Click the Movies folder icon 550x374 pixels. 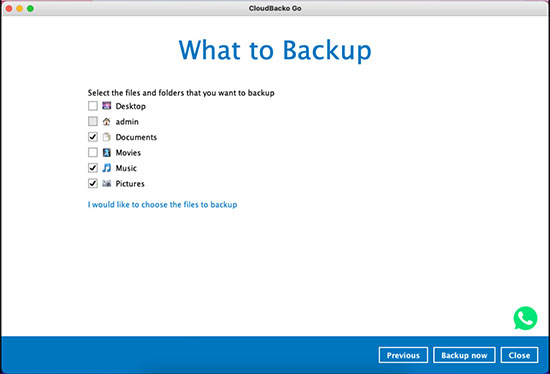coord(107,152)
